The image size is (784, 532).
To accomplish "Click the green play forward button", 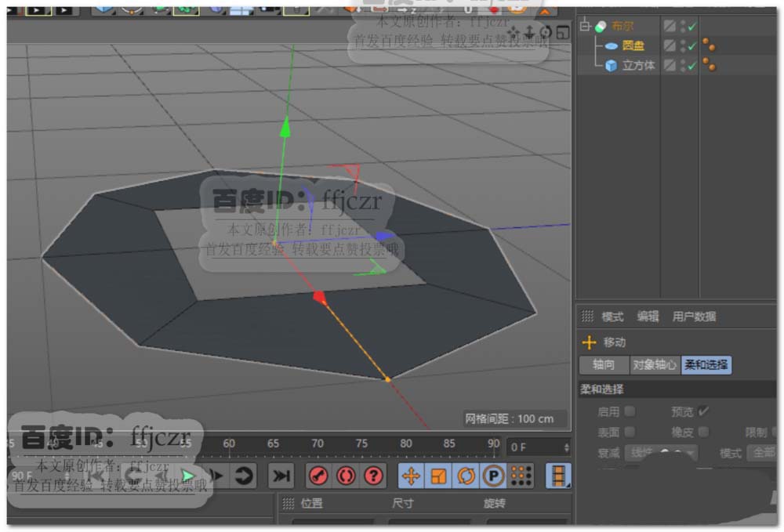I will pyautogui.click(x=188, y=476).
